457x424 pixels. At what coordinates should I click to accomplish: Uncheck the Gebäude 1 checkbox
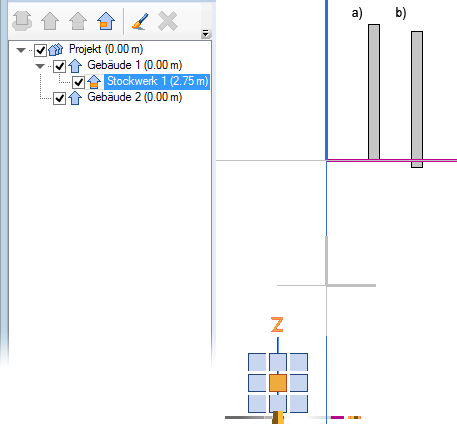59,66
